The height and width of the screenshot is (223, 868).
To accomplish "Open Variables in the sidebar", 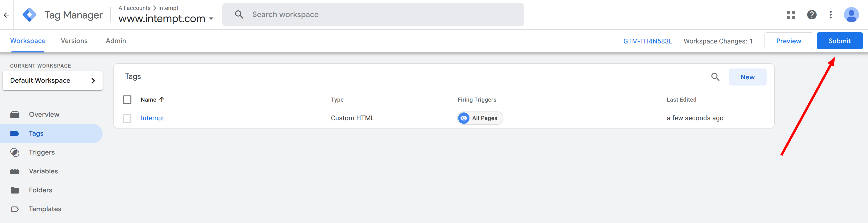I will click(x=43, y=171).
